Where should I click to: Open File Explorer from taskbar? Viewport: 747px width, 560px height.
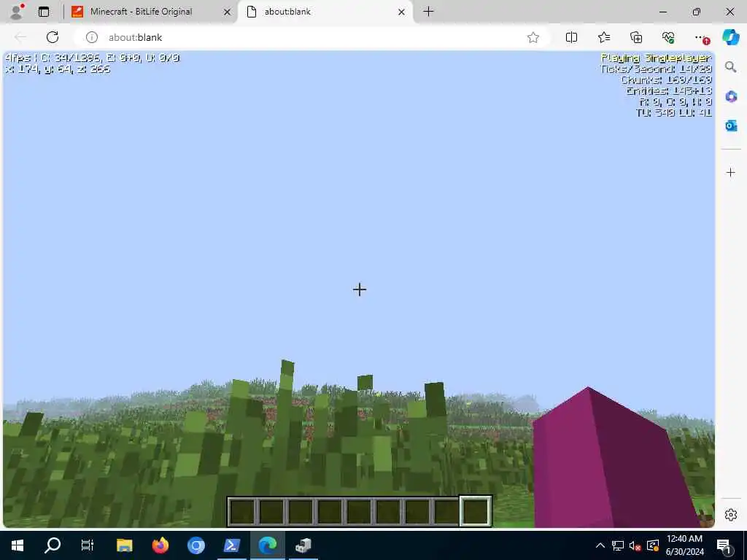tap(124, 545)
